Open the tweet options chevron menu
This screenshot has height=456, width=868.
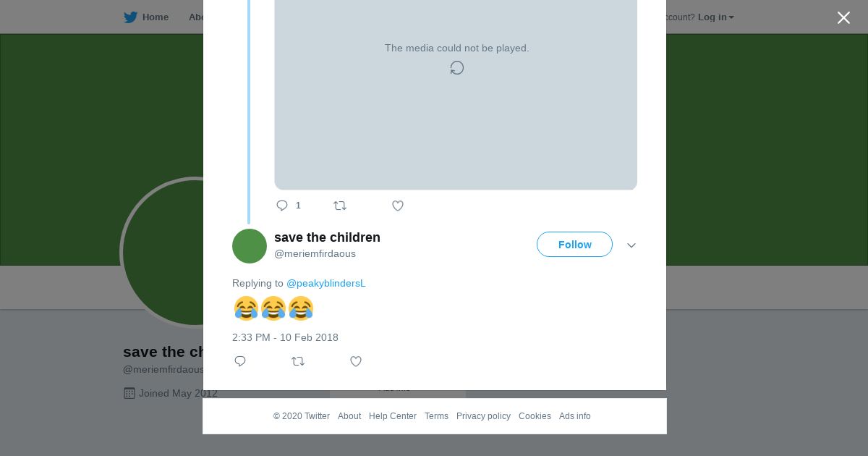pyautogui.click(x=631, y=245)
